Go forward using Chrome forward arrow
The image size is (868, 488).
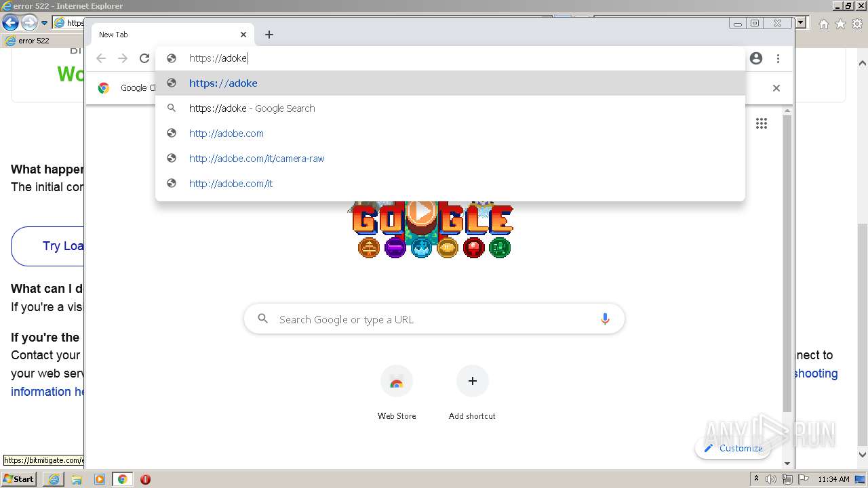point(123,58)
